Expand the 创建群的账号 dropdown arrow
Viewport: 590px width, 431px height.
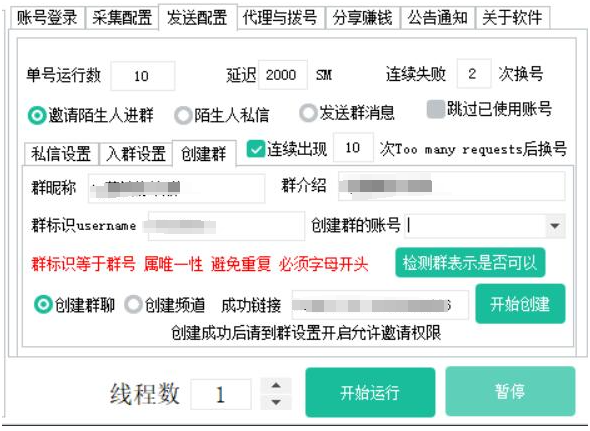[x=555, y=226]
